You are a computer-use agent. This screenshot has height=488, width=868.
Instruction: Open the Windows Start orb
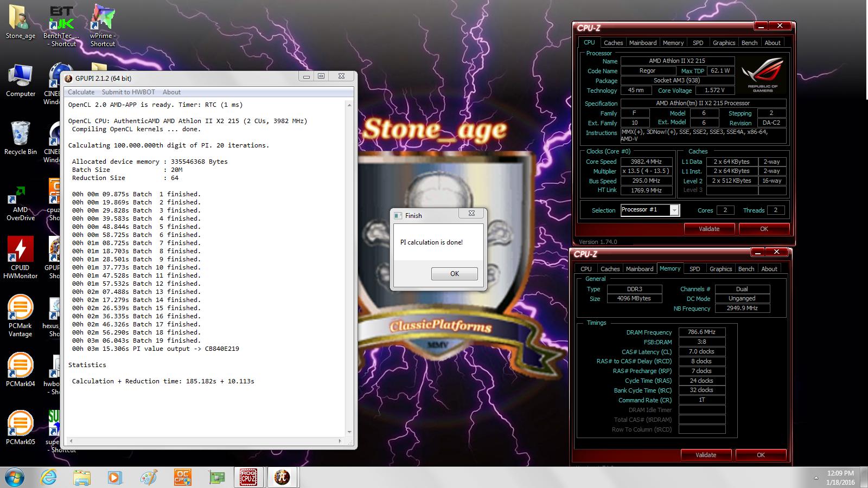pyautogui.click(x=15, y=477)
